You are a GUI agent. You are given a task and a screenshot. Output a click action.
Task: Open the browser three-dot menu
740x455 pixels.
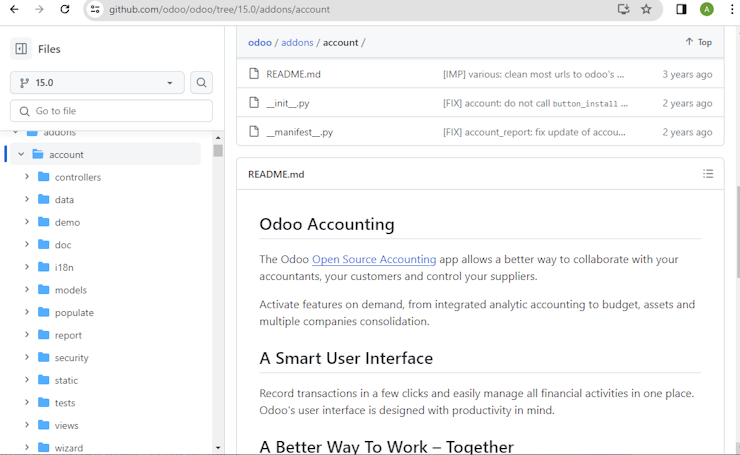tap(732, 9)
